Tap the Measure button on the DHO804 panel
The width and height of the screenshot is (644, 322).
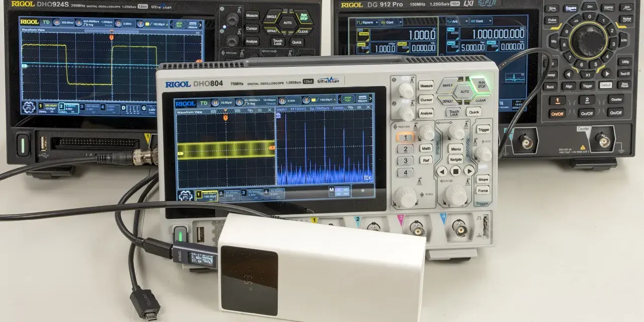tap(426, 86)
